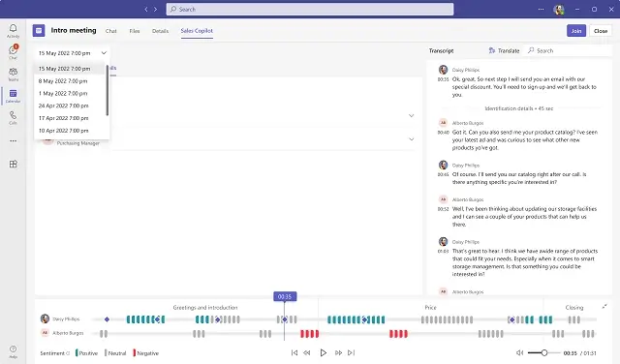Open the user profile avatar
The height and width of the screenshot is (364, 620).
[559, 10]
